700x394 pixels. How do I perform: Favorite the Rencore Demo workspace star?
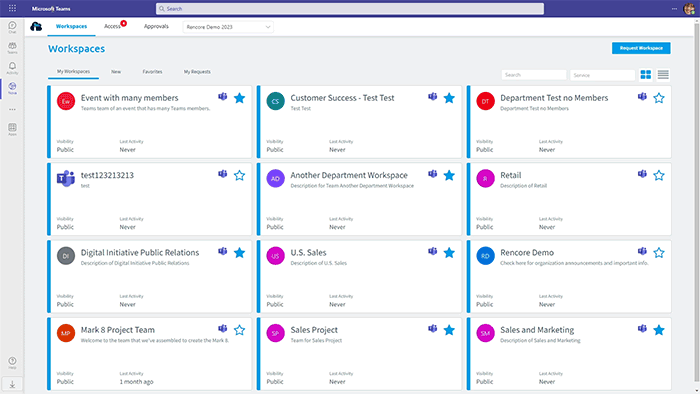click(658, 253)
